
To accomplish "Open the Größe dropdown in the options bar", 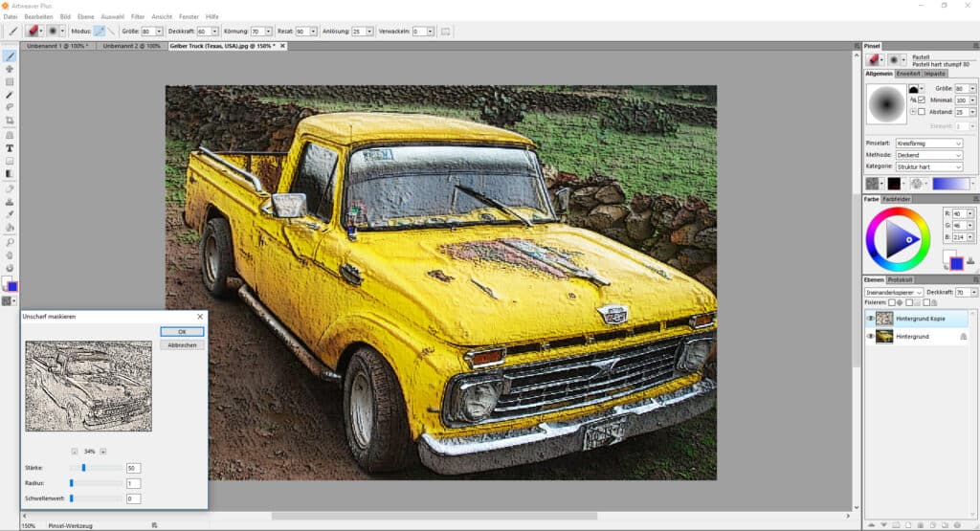I will click(159, 32).
